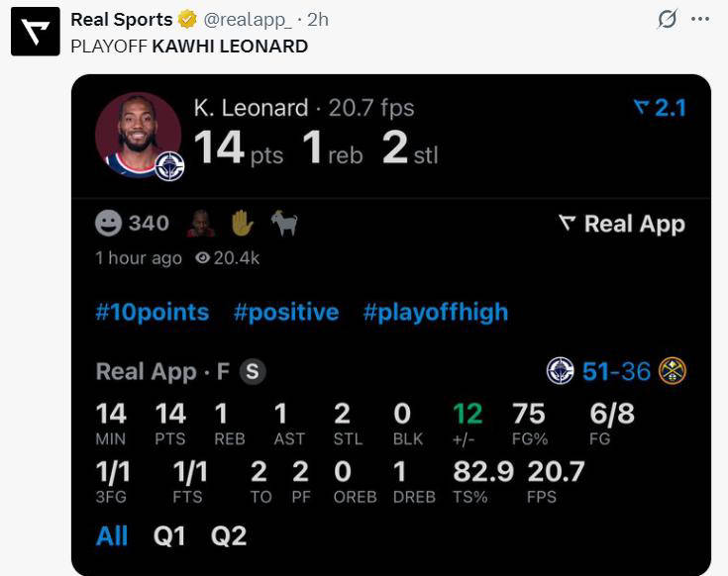Click the eye views icon
The height and width of the screenshot is (576, 728).
tap(203, 258)
